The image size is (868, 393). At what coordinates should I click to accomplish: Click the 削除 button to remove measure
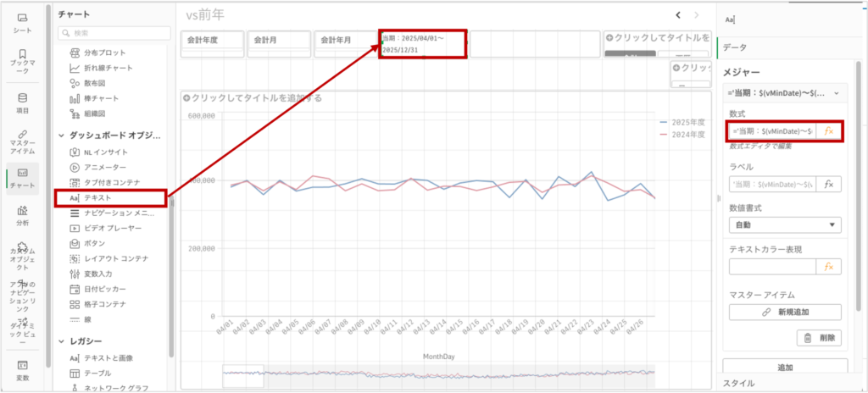click(x=818, y=338)
